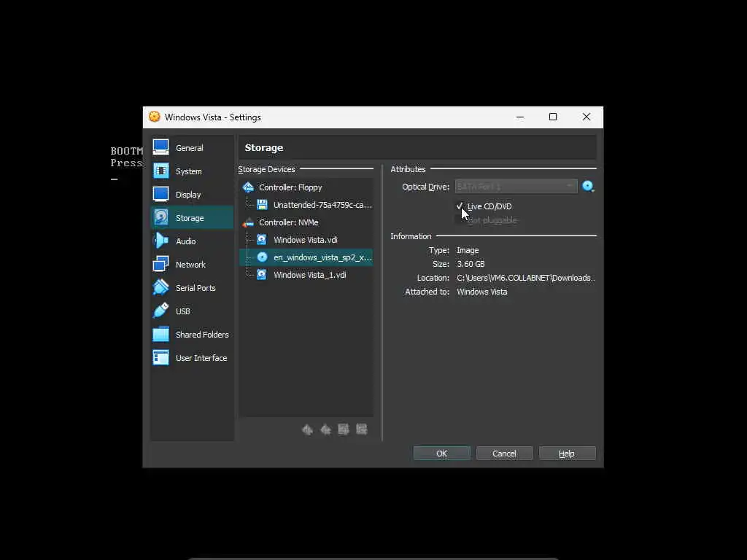The image size is (747, 560).
Task: Select the en_windows_vista_sp2_x... entry
Action: [306, 257]
